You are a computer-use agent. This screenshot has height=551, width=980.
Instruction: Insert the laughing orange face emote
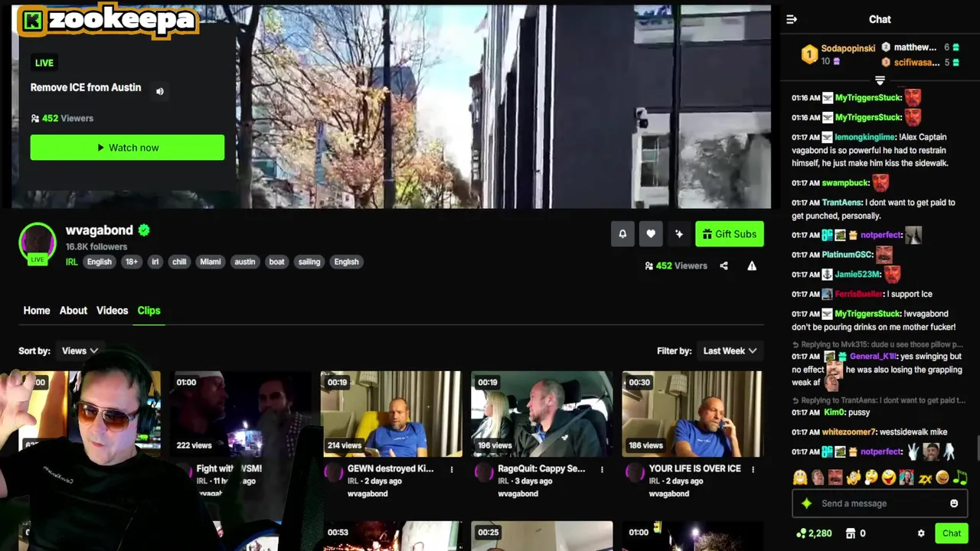[x=942, y=478]
